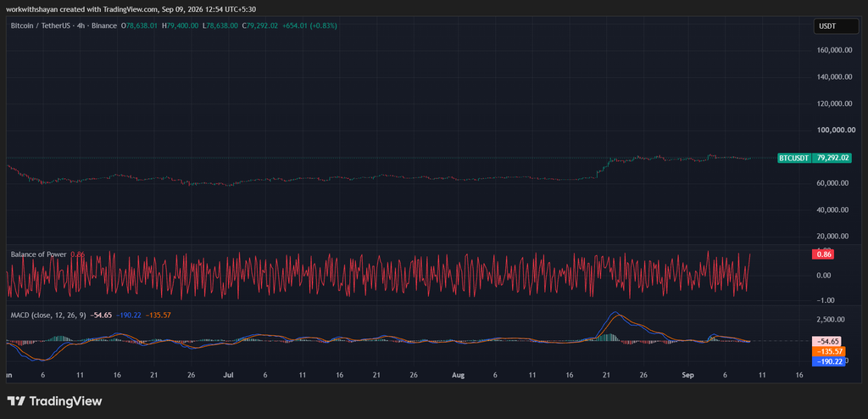Viewport: 868px width, 419px height.
Task: Click the 120,000.00 price axis label
Action: coord(832,103)
